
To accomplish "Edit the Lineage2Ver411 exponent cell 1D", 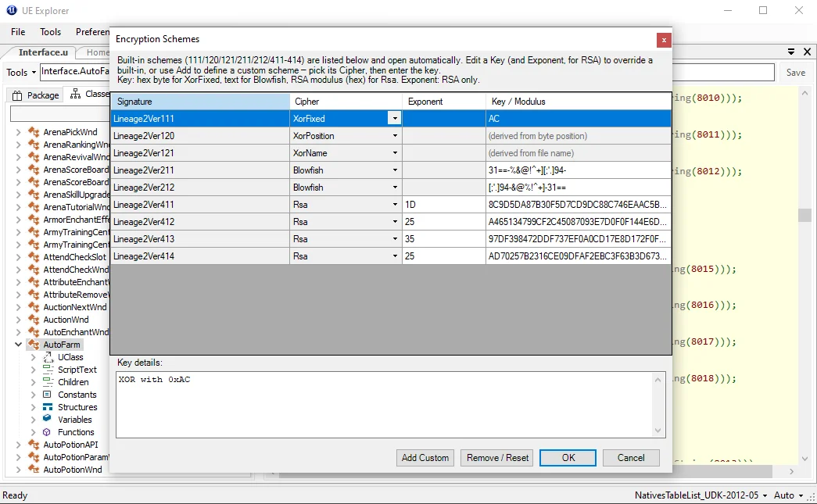I will tap(444, 205).
